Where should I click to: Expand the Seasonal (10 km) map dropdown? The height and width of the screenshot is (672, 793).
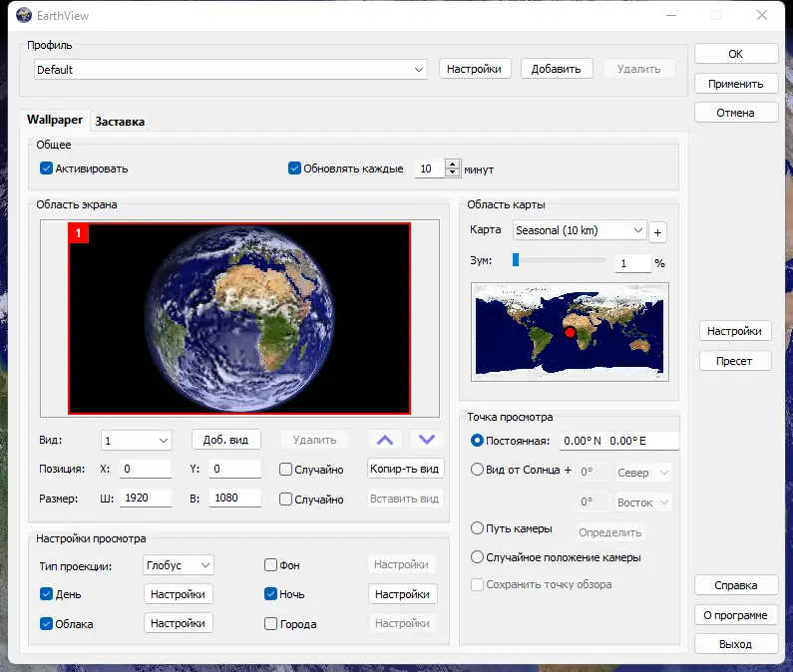point(580,230)
